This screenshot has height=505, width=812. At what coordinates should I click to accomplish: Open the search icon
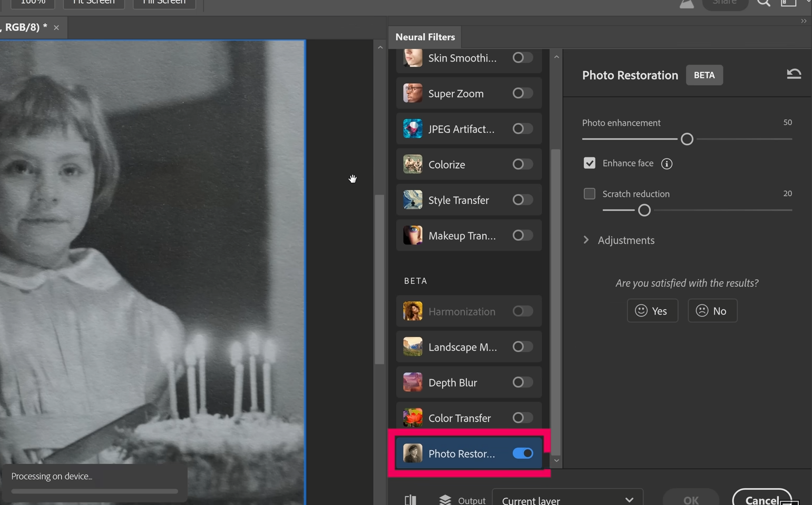click(763, 3)
